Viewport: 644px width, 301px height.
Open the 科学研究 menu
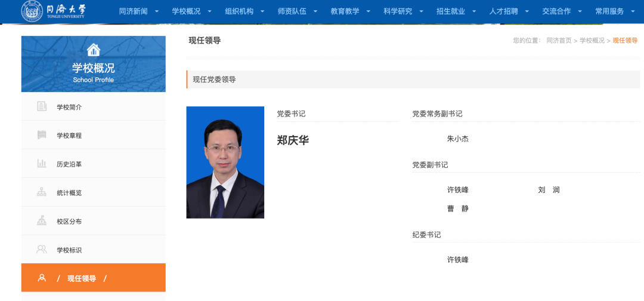[398, 11]
